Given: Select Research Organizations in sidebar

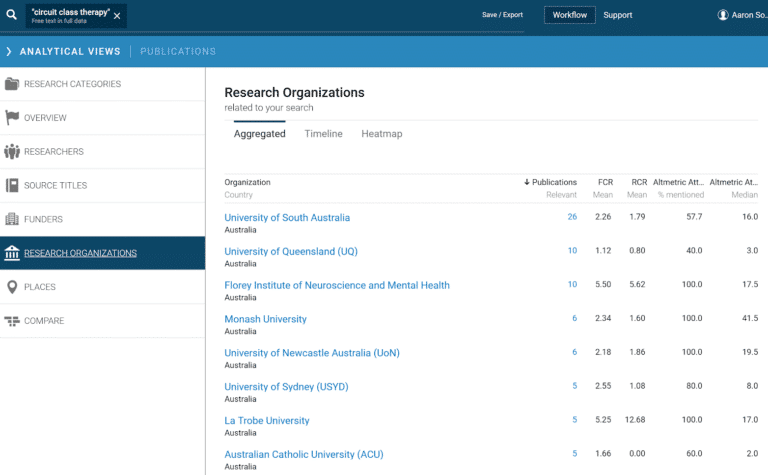Looking at the screenshot, I should 102,253.
